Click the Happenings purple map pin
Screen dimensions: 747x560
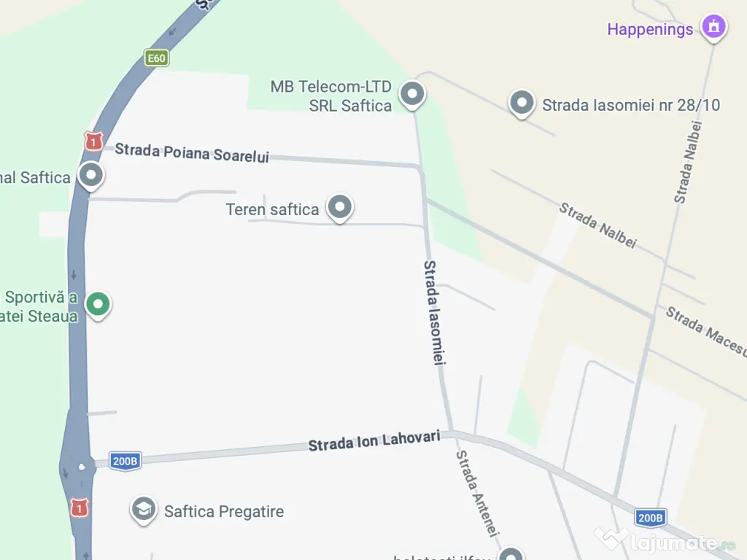713,27
